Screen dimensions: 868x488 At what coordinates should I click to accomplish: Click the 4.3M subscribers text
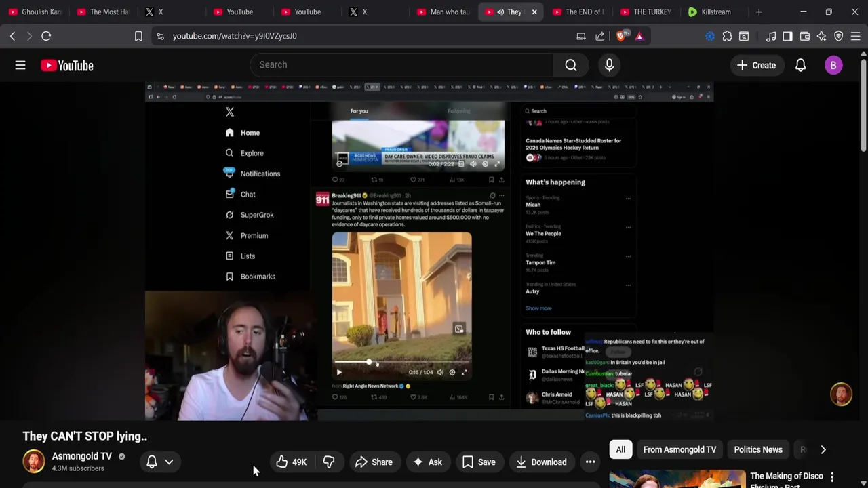(x=78, y=468)
